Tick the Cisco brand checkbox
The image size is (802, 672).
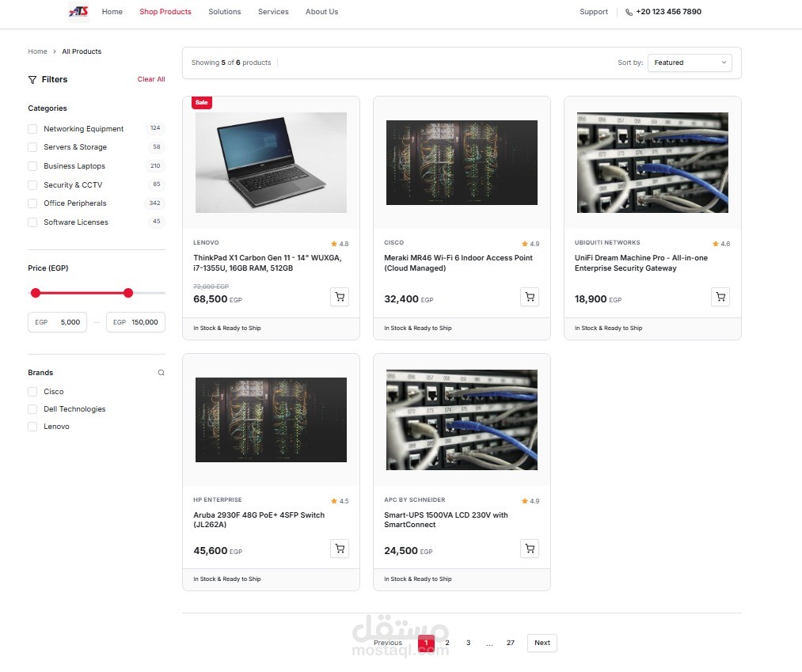coord(32,392)
